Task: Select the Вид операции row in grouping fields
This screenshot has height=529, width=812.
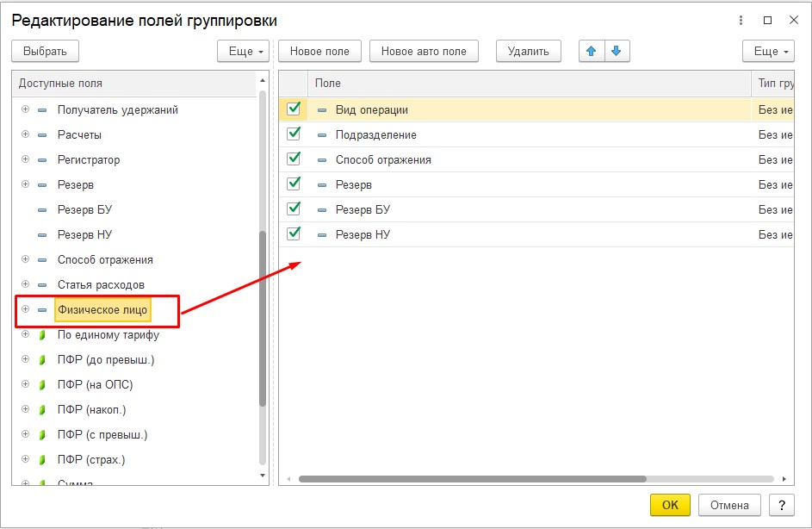Action: pyautogui.click(x=536, y=109)
